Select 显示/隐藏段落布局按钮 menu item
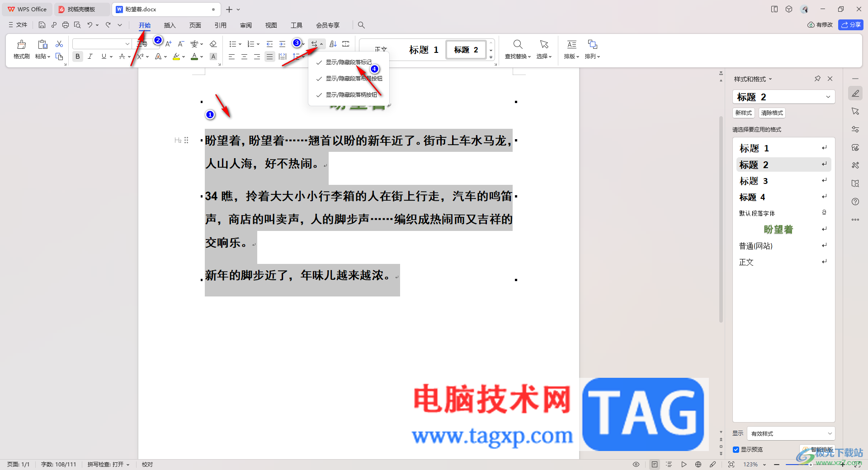 tap(349, 79)
